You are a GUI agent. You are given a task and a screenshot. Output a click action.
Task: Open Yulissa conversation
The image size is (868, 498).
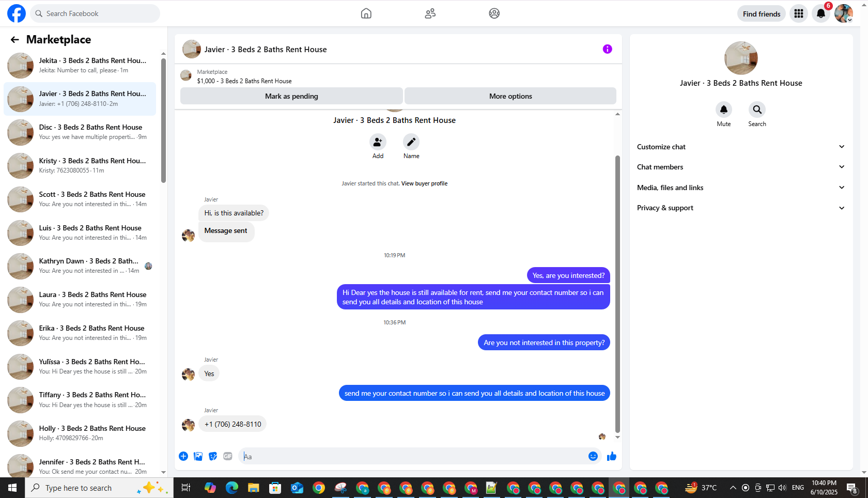(80, 366)
